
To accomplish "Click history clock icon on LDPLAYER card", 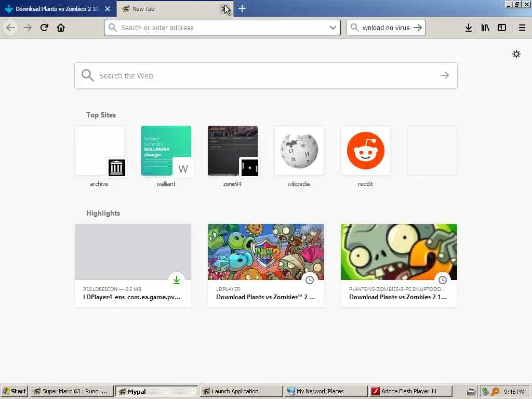I will pos(310,280).
